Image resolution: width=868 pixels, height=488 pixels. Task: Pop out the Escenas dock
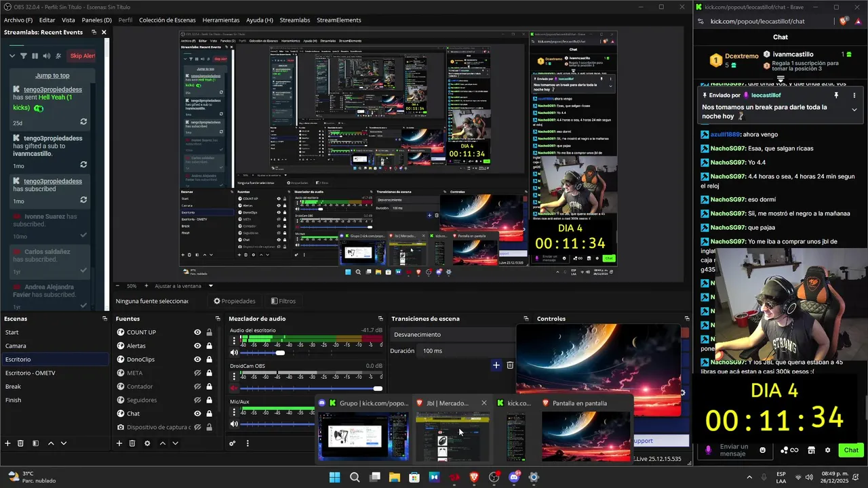104,319
